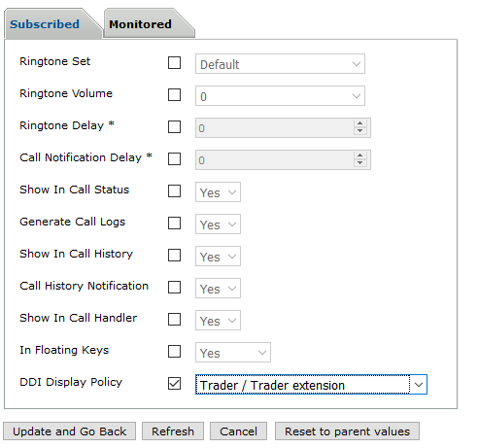Screen dimensions: 478x448
Task: Decrease Ringtone Delay with down arrow
Action: [x=360, y=131]
